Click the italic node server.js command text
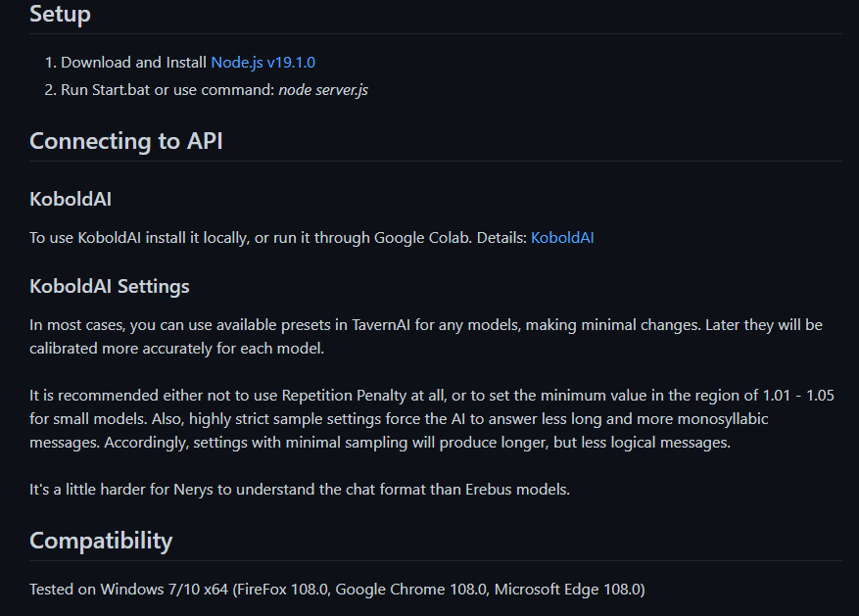Viewport: 859px width, 616px height. click(323, 90)
